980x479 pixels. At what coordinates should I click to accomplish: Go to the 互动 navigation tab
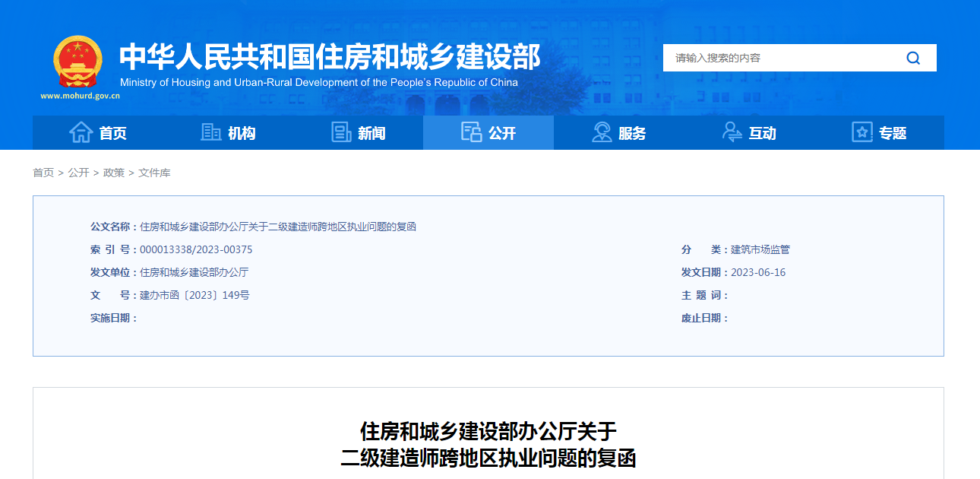point(762,133)
